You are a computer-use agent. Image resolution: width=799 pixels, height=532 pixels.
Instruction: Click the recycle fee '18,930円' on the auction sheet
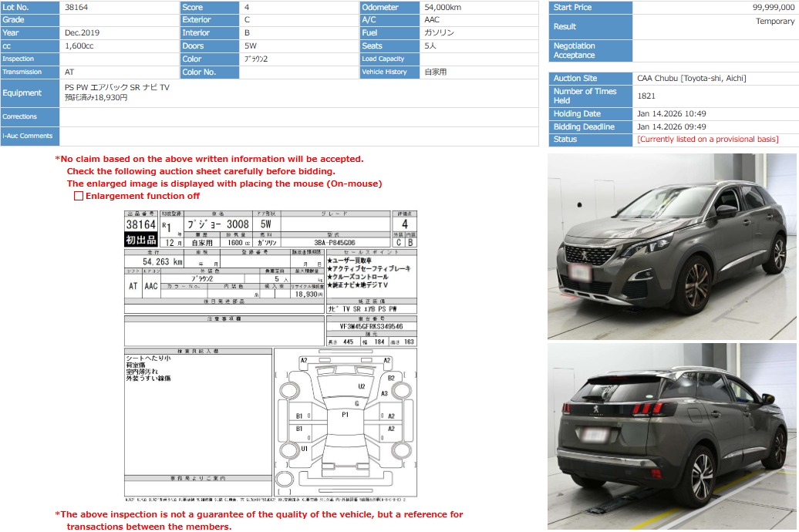tap(309, 294)
